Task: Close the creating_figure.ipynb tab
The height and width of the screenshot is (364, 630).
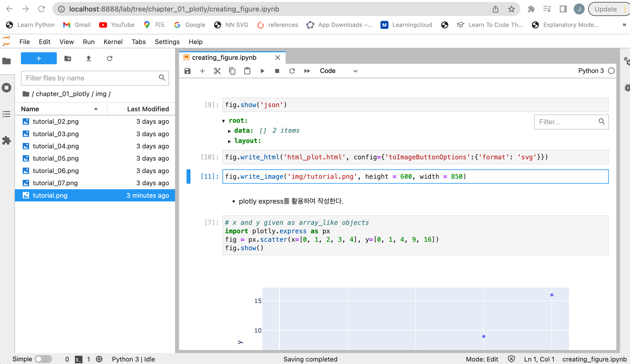Action: pyautogui.click(x=277, y=58)
